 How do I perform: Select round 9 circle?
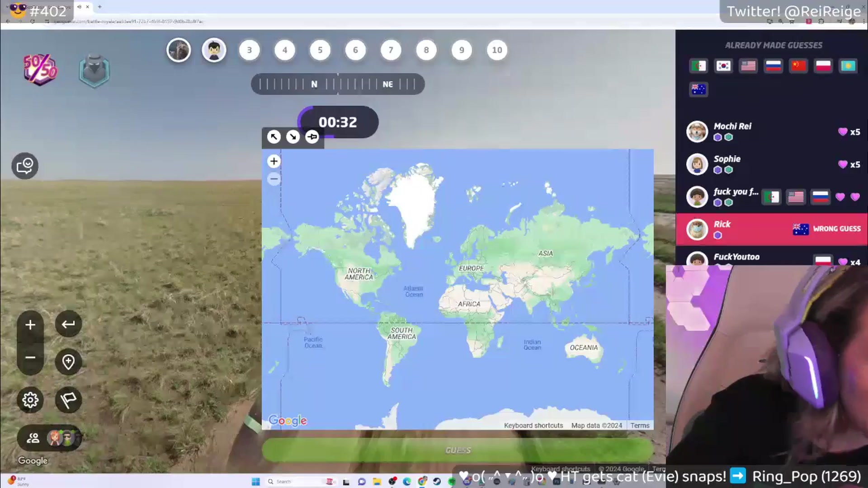point(462,50)
